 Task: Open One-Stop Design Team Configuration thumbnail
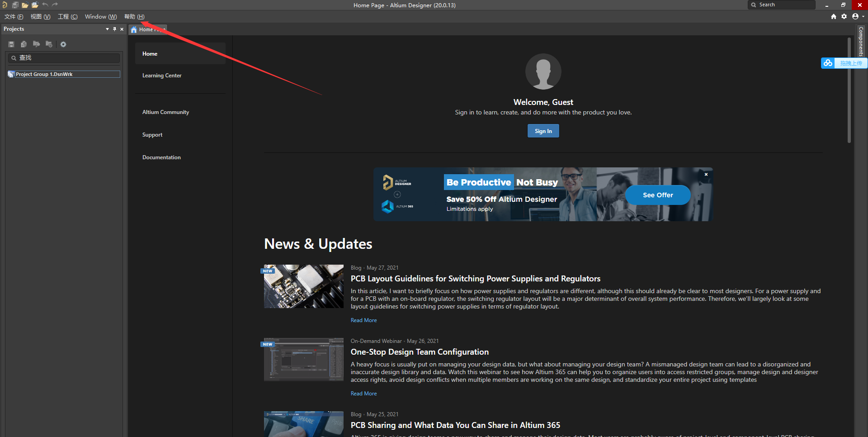[x=304, y=360]
